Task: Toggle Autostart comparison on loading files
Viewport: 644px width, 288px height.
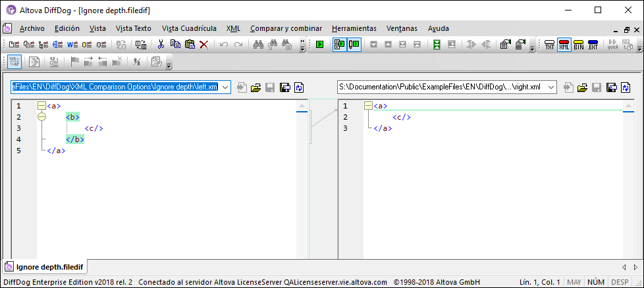Action: click(x=340, y=44)
